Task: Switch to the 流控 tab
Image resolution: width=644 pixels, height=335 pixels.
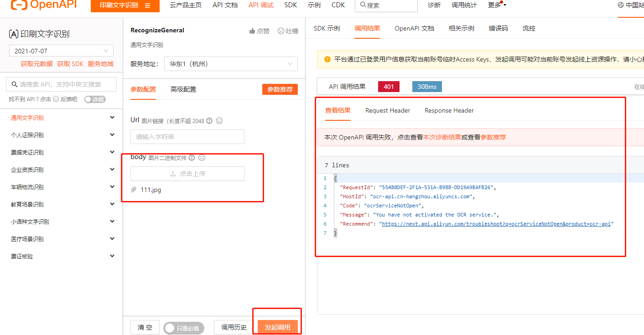Action: (x=529, y=28)
